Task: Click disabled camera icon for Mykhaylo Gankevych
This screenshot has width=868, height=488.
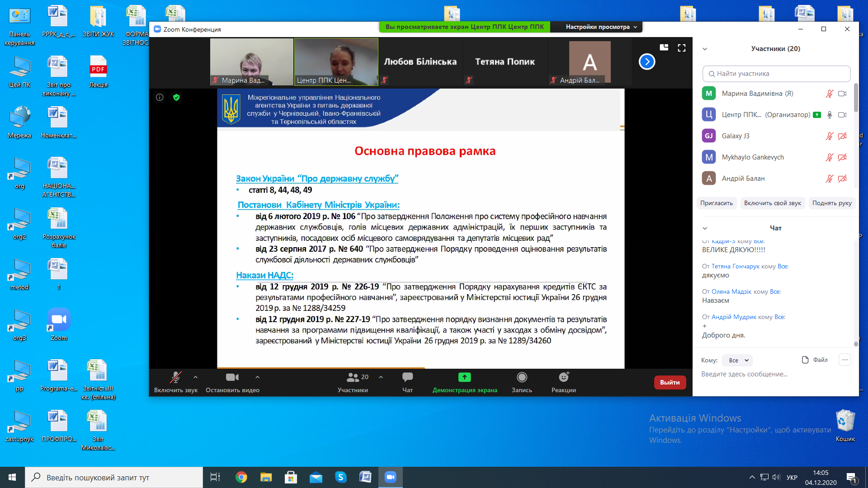Action: (842, 157)
